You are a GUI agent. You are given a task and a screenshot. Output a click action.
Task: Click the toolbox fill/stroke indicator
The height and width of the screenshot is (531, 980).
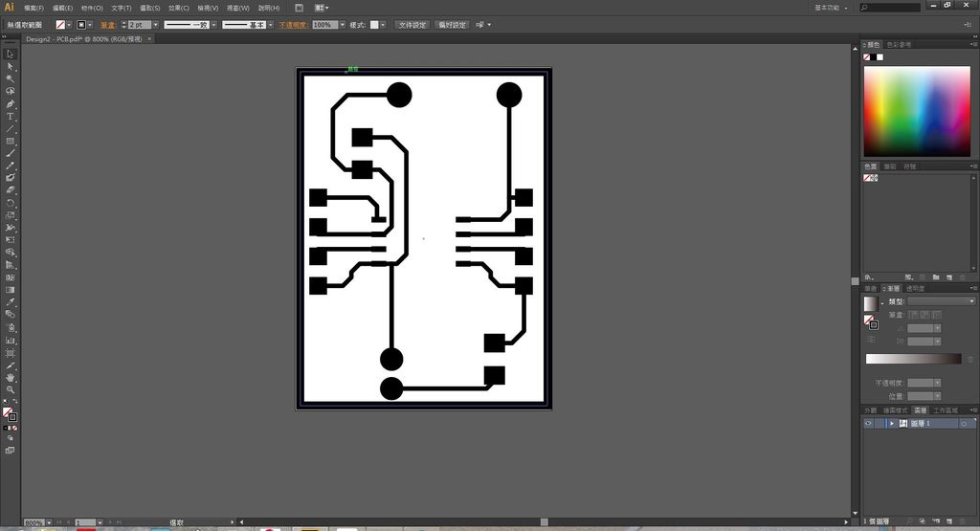10,414
